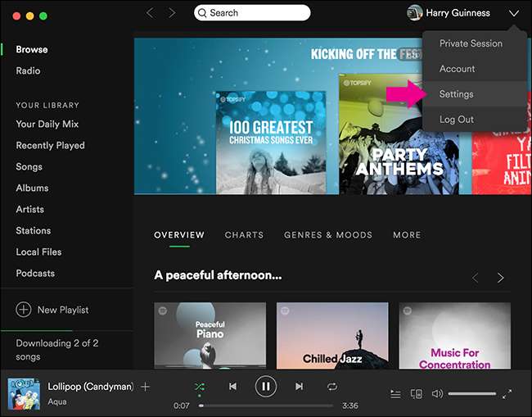Screen dimensions: 532x417
Task: Pause the current song
Action: [x=266, y=387]
